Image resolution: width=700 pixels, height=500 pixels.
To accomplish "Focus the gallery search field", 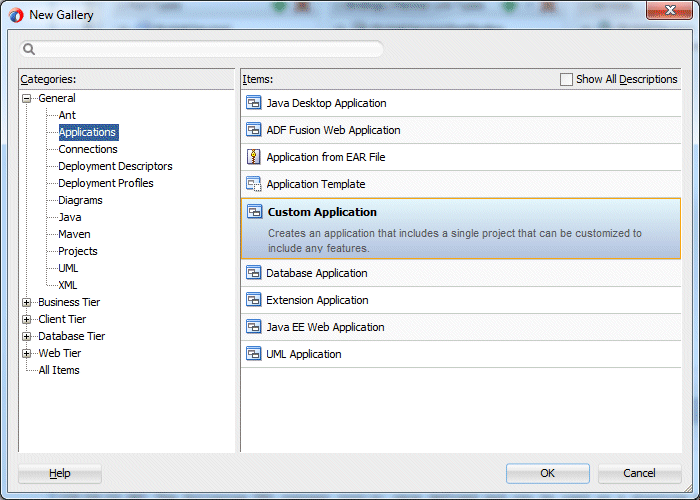I will tap(201, 49).
